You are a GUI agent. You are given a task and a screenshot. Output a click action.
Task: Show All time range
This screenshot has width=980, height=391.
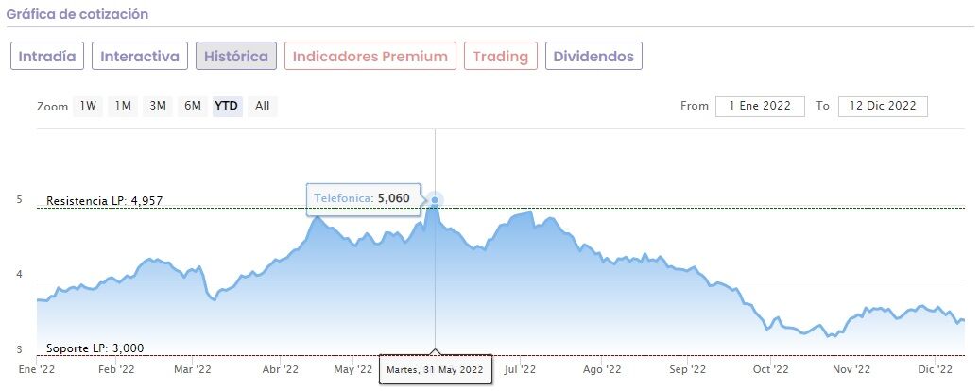click(x=262, y=106)
